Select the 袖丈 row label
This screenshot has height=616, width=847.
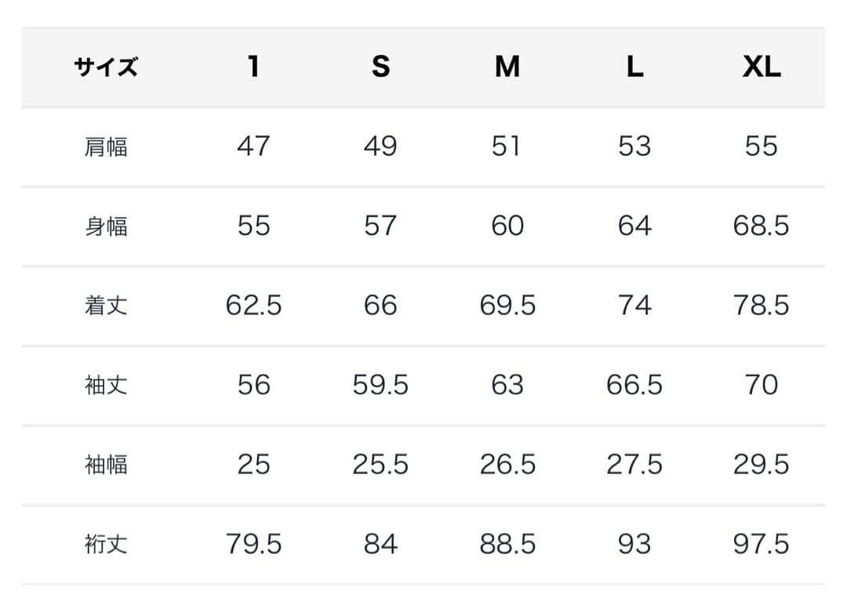click(106, 386)
